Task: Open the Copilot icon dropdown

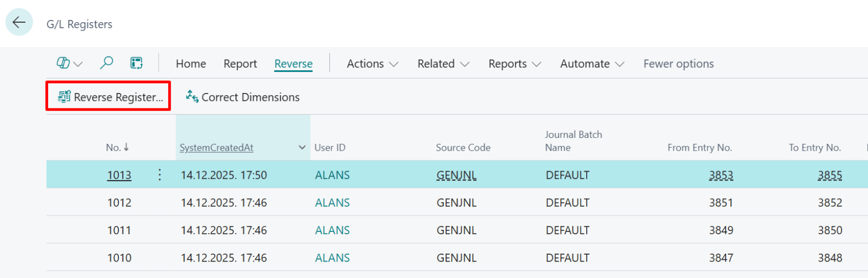Action: click(70, 64)
